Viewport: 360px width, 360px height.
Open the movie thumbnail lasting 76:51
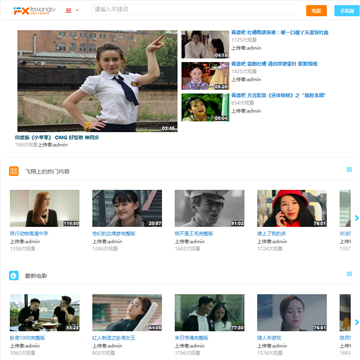[x=292, y=313]
